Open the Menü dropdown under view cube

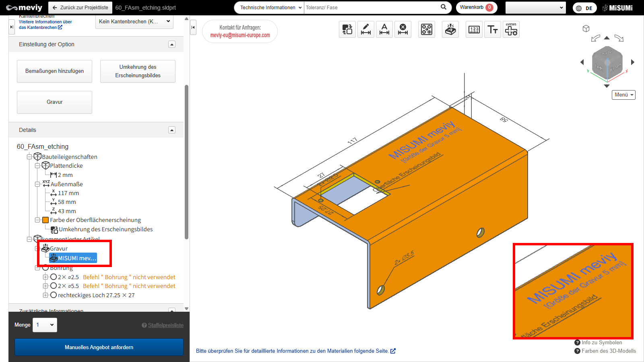point(623,95)
